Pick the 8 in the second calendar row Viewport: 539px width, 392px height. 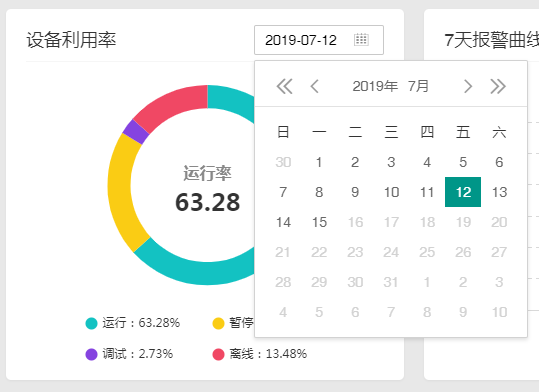click(x=319, y=192)
